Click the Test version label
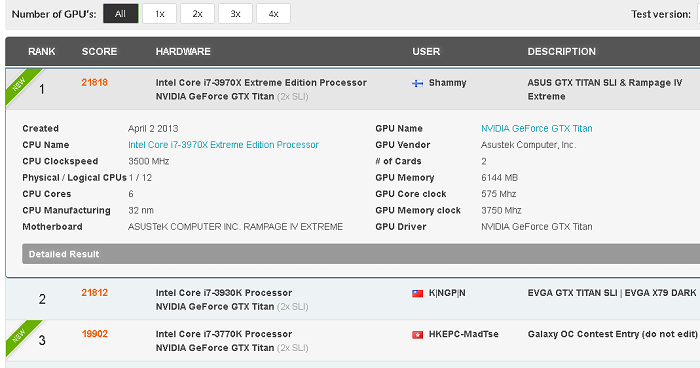 [x=661, y=14]
